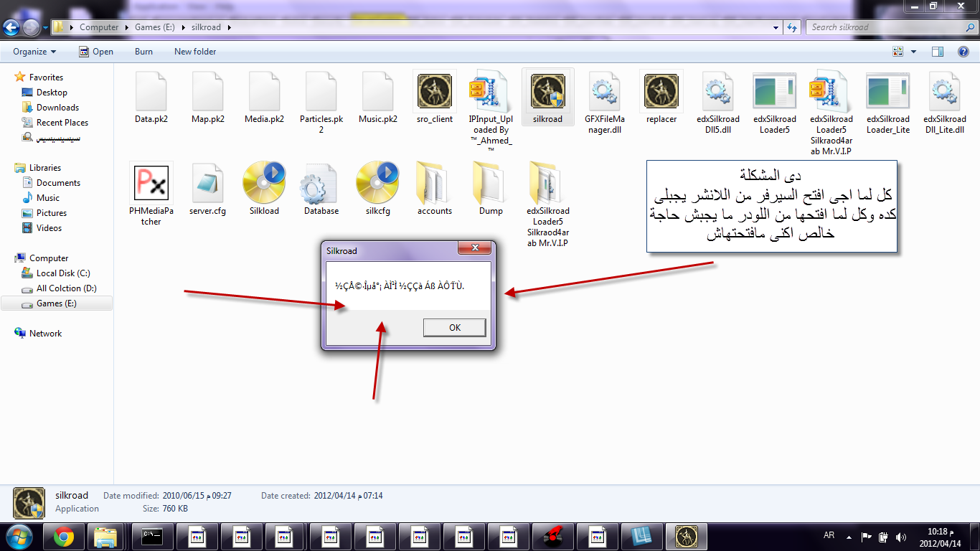Select the Silkload disc icon
The width and height of the screenshot is (980, 551).
click(265, 182)
